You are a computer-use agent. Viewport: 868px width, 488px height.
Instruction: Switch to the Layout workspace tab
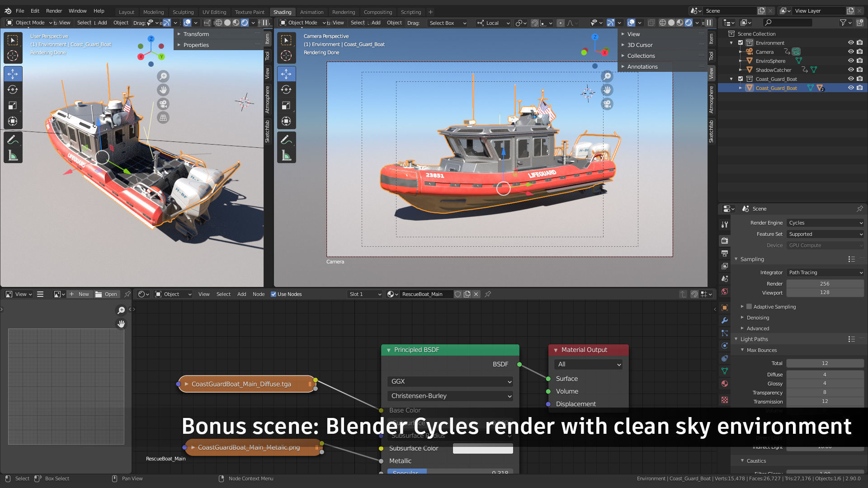pyautogui.click(x=127, y=12)
